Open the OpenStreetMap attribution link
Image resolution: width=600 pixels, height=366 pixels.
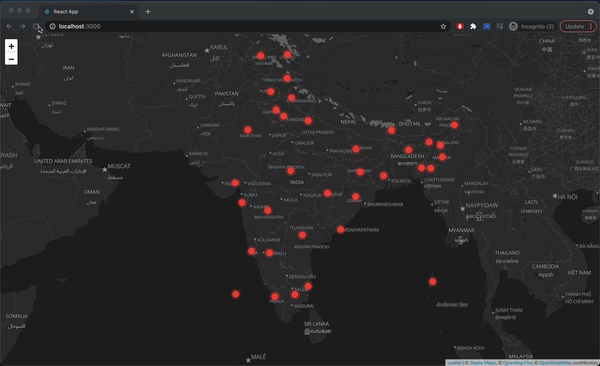[555, 363]
